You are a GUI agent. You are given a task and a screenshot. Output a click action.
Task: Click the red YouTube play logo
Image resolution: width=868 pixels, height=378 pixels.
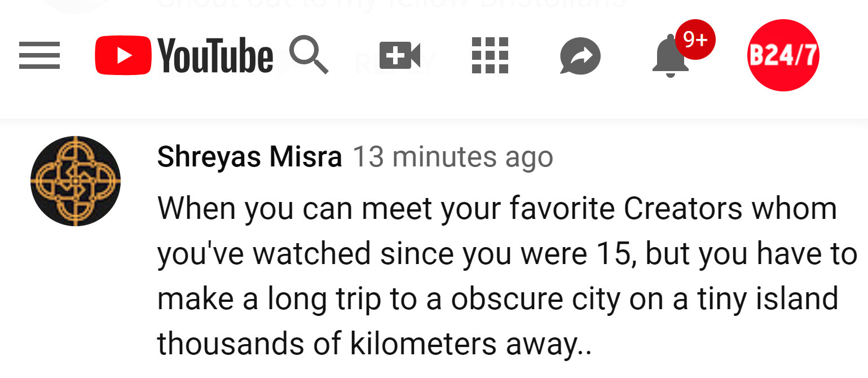[x=123, y=55]
